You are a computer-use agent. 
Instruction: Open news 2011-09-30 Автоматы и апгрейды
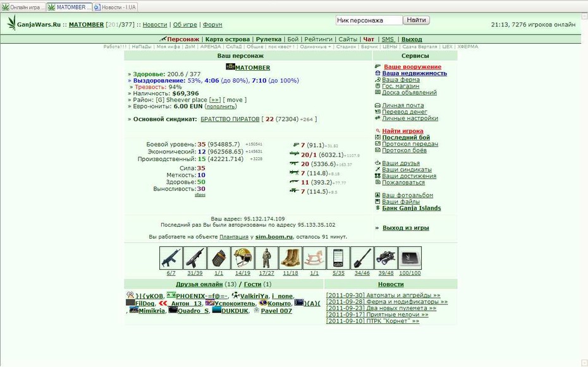click(x=383, y=295)
